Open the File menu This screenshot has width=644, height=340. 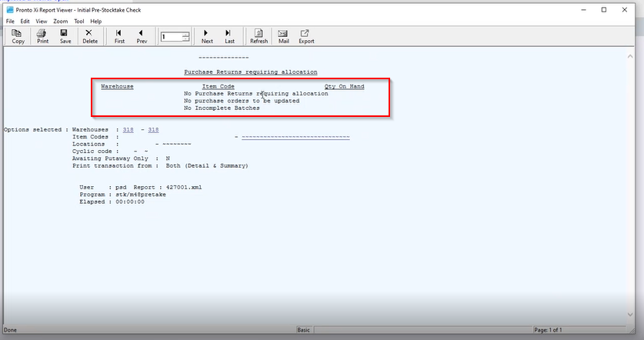point(10,22)
